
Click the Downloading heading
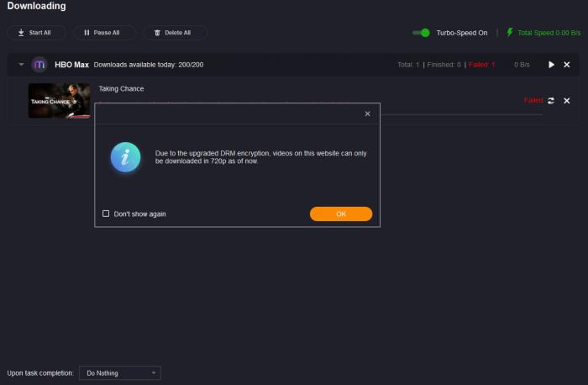(36, 6)
